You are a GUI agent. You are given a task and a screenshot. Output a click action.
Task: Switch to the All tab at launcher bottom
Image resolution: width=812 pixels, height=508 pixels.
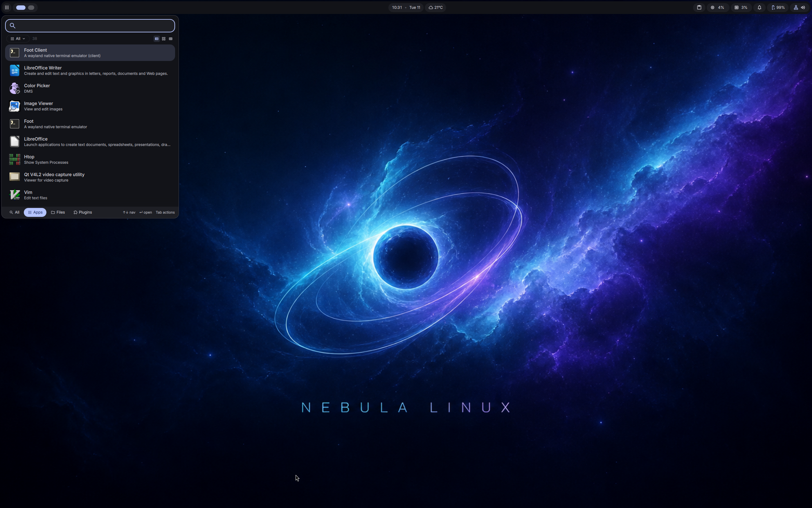pos(14,212)
